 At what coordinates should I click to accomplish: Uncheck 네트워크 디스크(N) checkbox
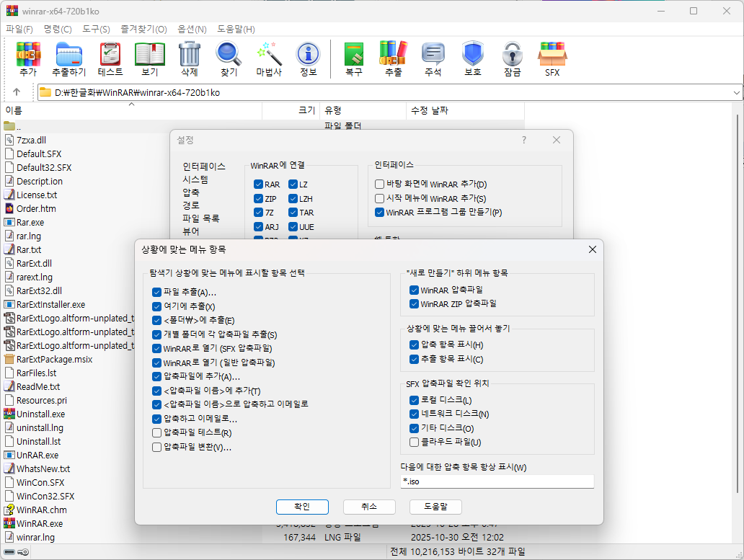click(x=414, y=414)
